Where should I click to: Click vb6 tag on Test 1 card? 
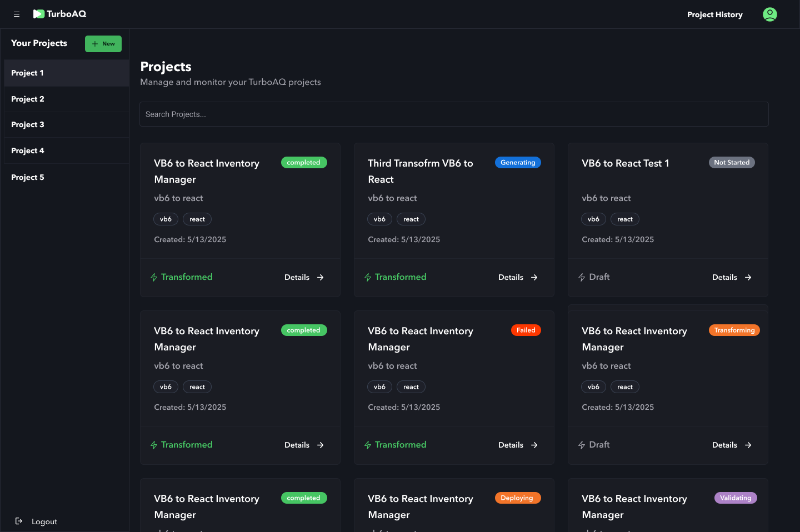[x=593, y=219]
